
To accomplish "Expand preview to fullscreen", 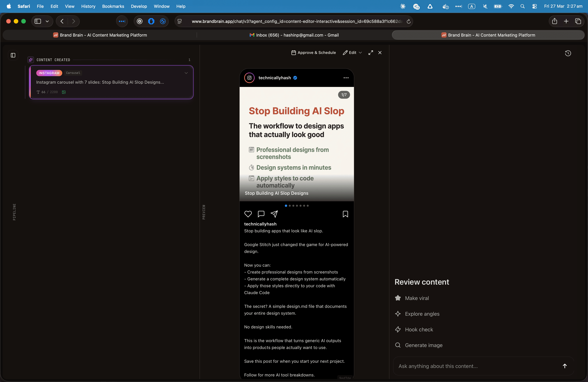I will (371, 53).
